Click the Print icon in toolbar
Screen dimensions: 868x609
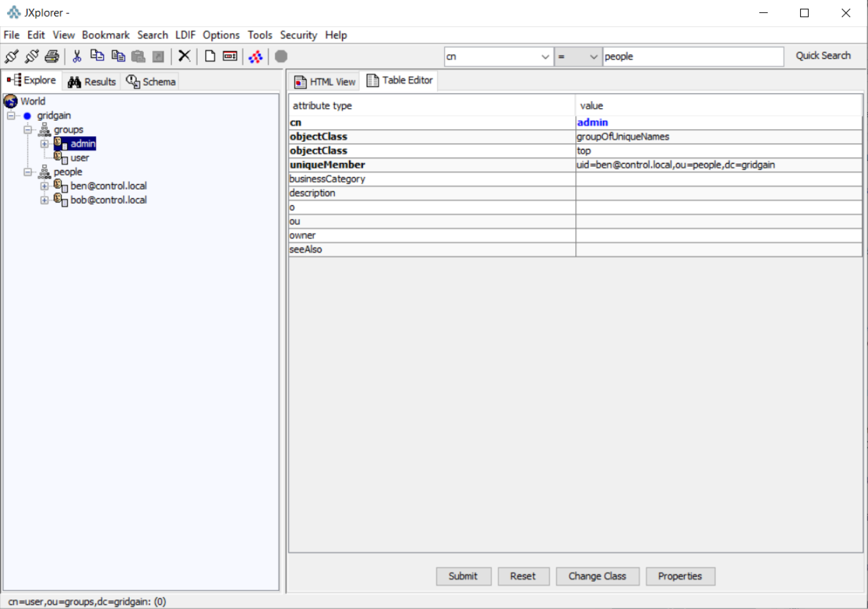tap(52, 56)
